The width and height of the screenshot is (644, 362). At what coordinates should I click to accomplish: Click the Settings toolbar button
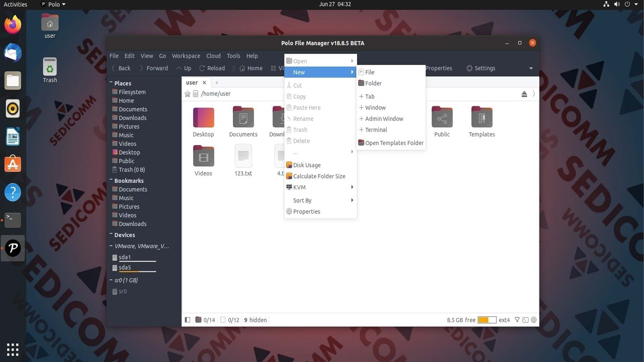(x=481, y=68)
